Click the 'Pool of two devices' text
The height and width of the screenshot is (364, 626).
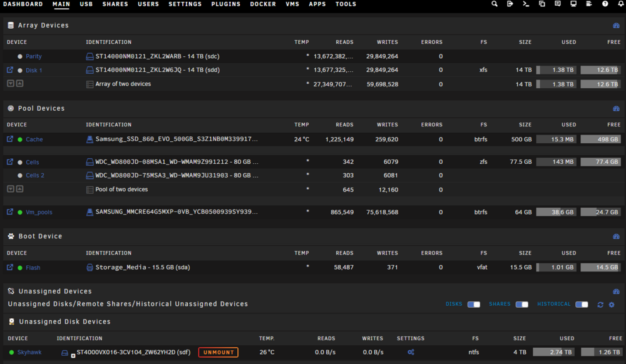121,190
